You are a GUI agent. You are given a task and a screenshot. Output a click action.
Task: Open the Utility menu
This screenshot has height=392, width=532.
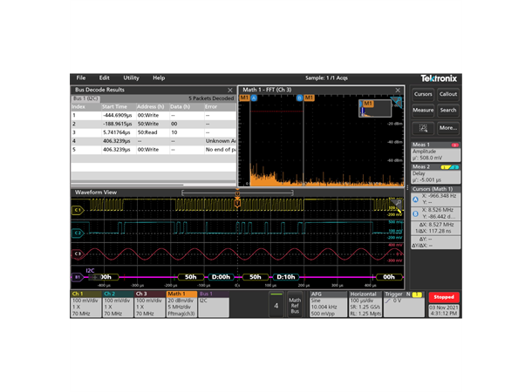click(x=131, y=78)
